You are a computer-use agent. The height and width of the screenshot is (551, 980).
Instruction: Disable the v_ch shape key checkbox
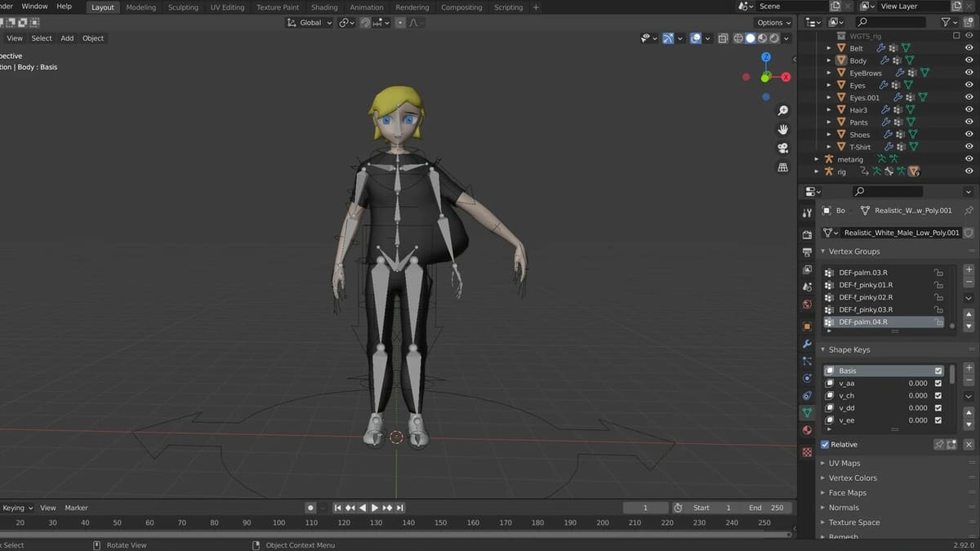[x=938, y=396]
